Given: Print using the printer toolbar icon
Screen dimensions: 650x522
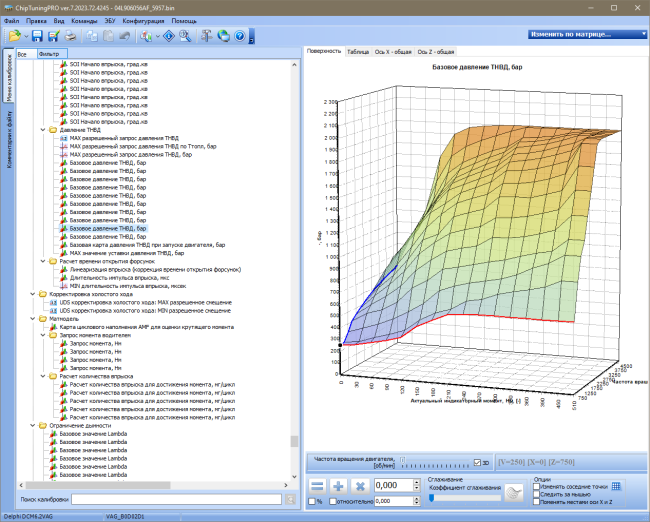Looking at the screenshot, I should pos(70,36).
